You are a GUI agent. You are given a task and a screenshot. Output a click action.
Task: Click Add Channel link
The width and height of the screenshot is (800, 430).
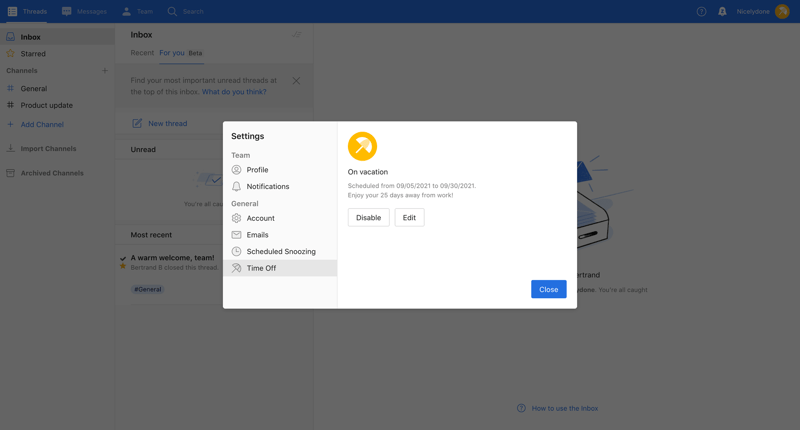pyautogui.click(x=42, y=124)
